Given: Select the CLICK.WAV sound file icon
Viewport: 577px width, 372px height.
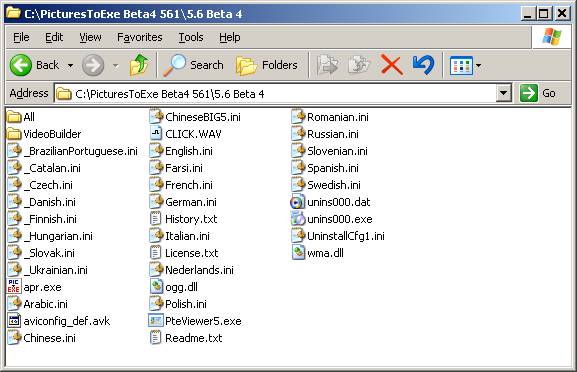Looking at the screenshot, I should 156,134.
